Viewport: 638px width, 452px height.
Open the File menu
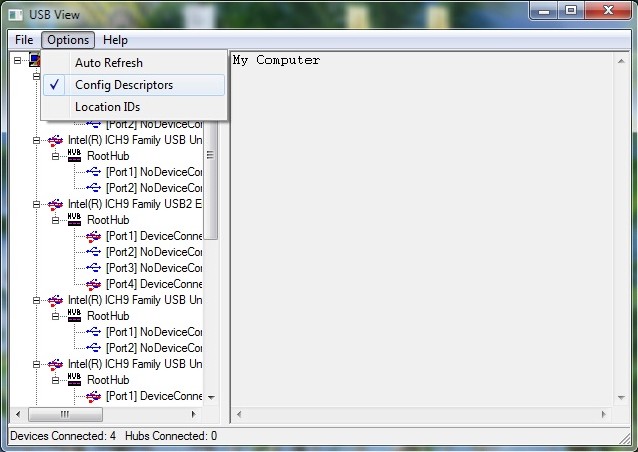coord(24,40)
